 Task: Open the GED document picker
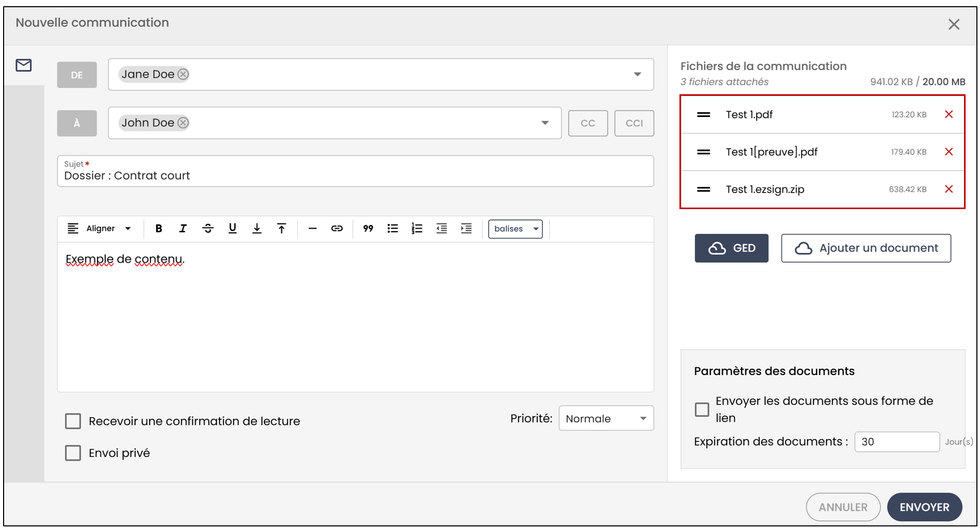(x=732, y=248)
